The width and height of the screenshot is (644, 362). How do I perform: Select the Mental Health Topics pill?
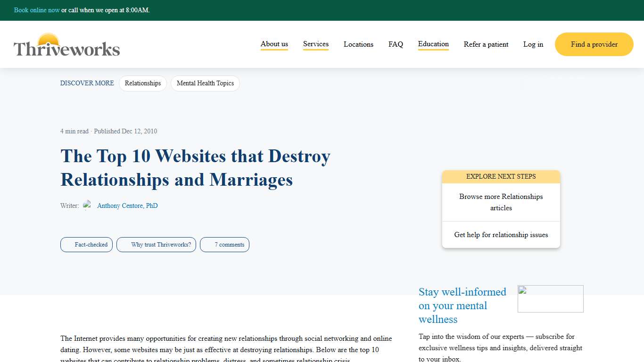click(205, 83)
